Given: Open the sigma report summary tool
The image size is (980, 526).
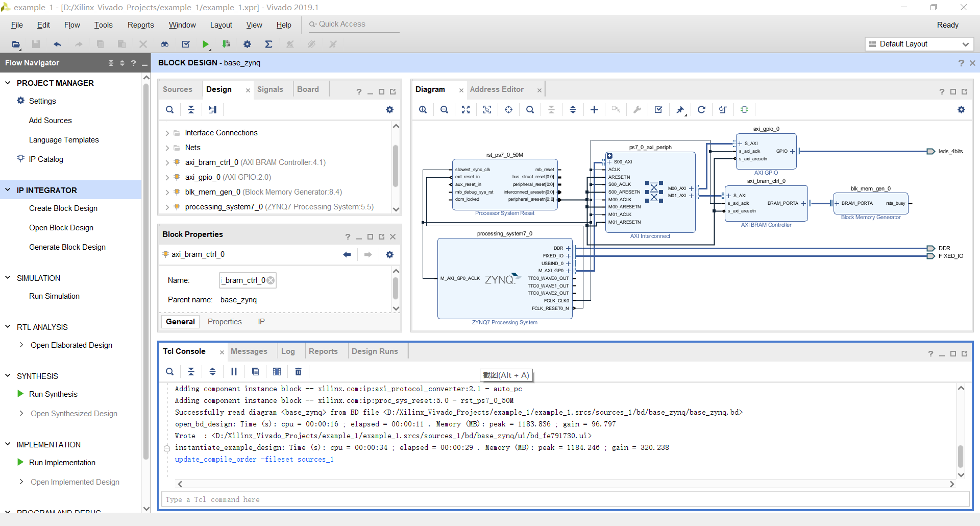Looking at the screenshot, I should pyautogui.click(x=268, y=44).
